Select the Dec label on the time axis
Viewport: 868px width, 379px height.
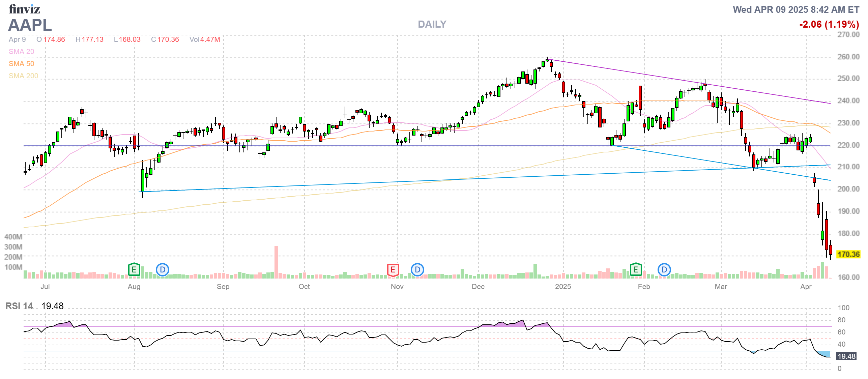point(478,287)
